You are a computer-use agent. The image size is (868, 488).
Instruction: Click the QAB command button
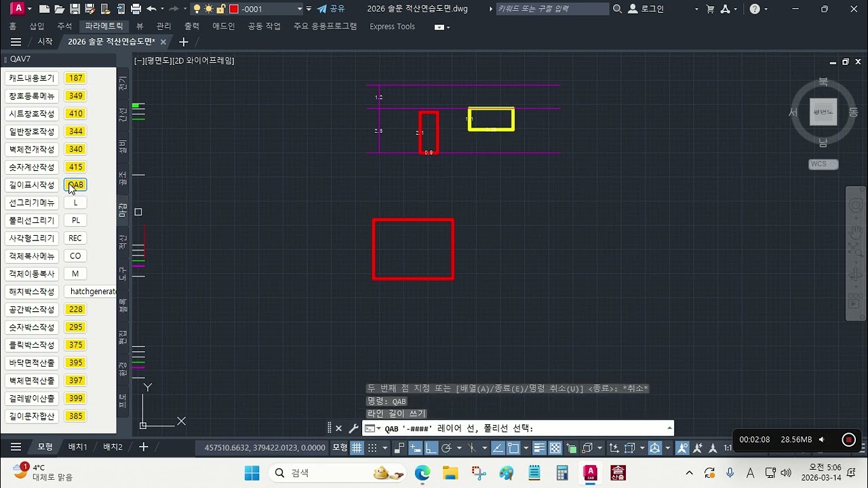coord(75,185)
